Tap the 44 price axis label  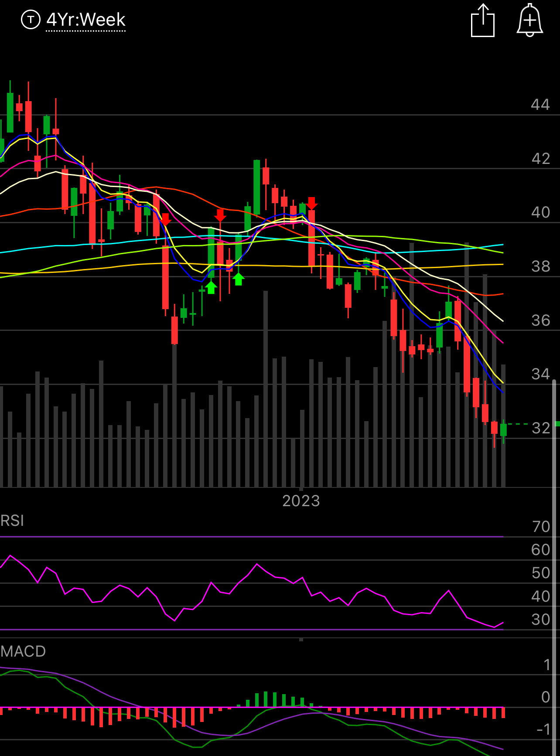coord(540,105)
